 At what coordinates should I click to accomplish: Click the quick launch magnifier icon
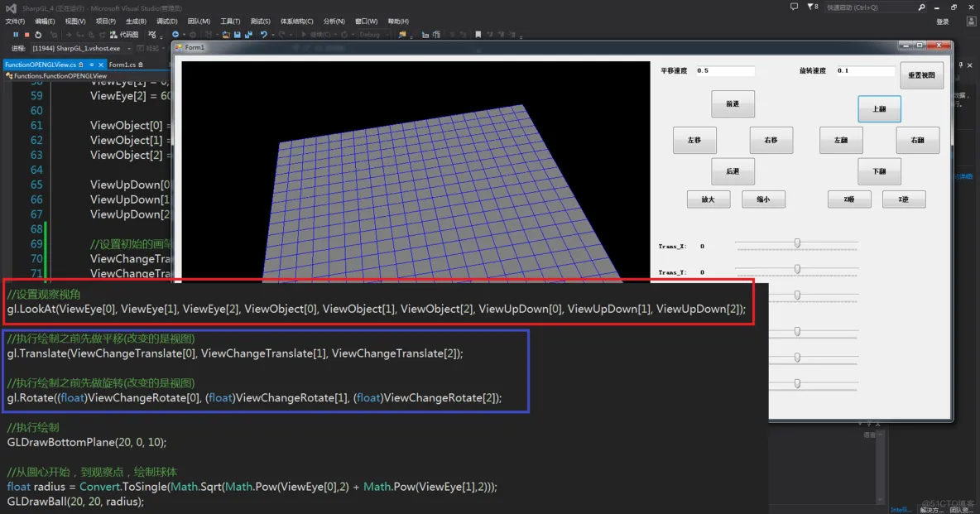click(921, 7)
